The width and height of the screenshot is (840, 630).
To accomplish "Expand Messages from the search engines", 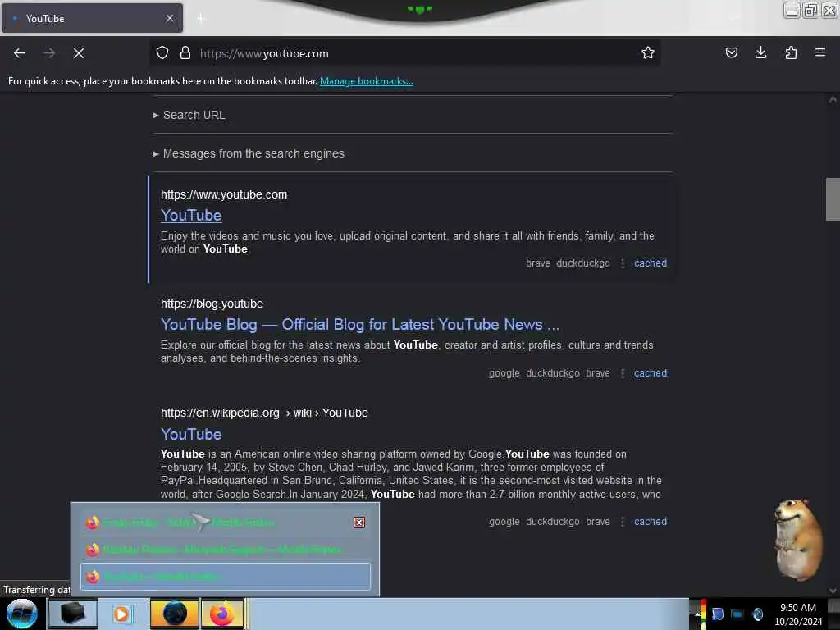I will pyautogui.click(x=249, y=153).
